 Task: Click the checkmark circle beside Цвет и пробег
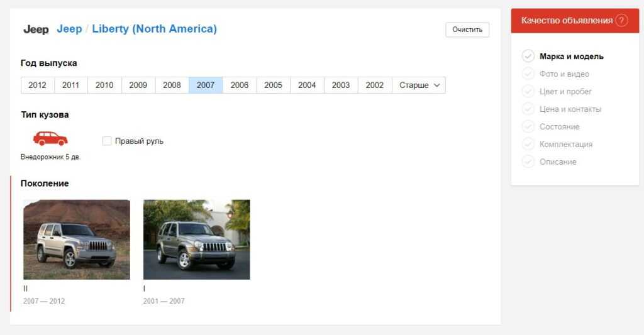pyautogui.click(x=528, y=92)
